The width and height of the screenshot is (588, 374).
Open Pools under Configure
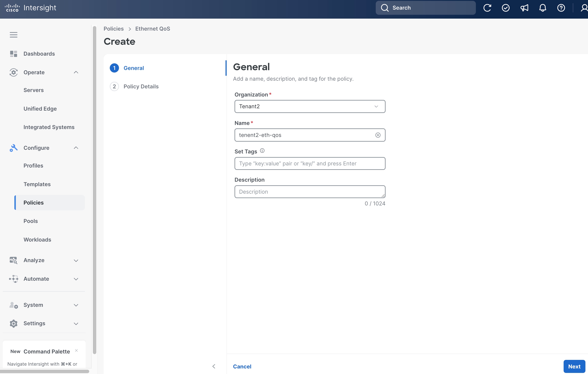tap(31, 221)
